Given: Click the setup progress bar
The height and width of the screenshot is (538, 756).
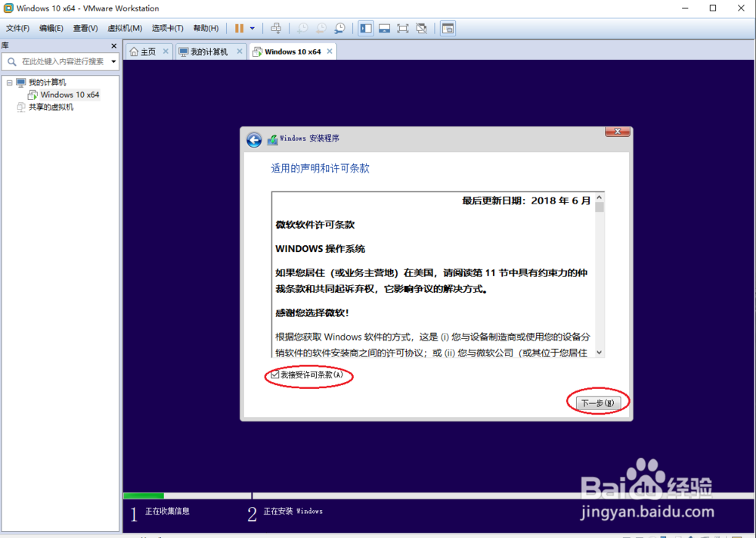Looking at the screenshot, I should [438, 496].
